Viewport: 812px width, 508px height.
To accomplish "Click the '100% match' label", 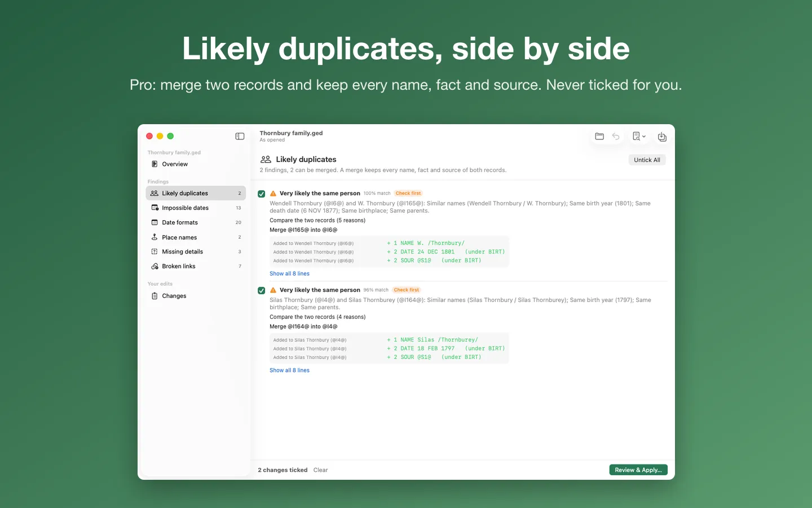I will [377, 193].
